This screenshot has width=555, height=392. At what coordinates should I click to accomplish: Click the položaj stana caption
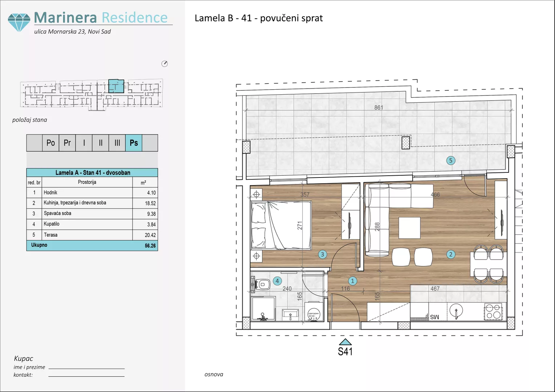tap(29, 120)
